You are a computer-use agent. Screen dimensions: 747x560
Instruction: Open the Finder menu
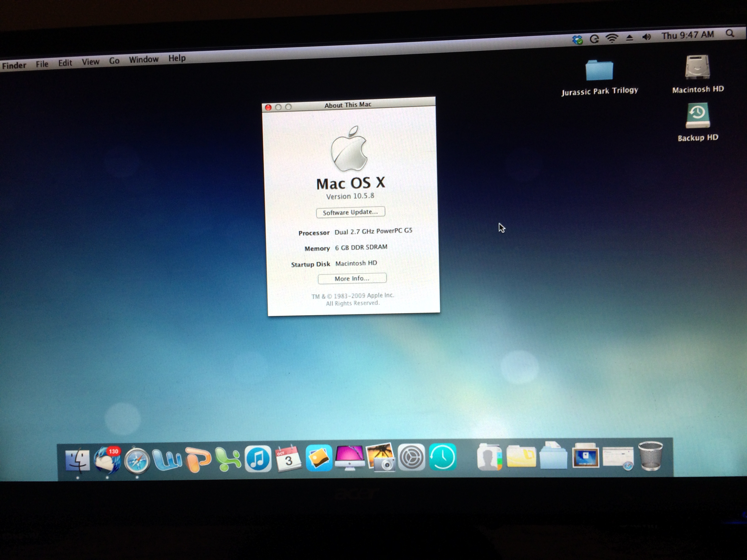pyautogui.click(x=14, y=65)
